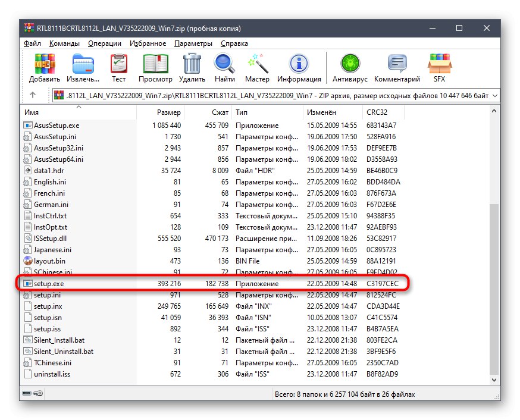Click the status bar total files text
Screen dimensions: 520x420
[344, 394]
